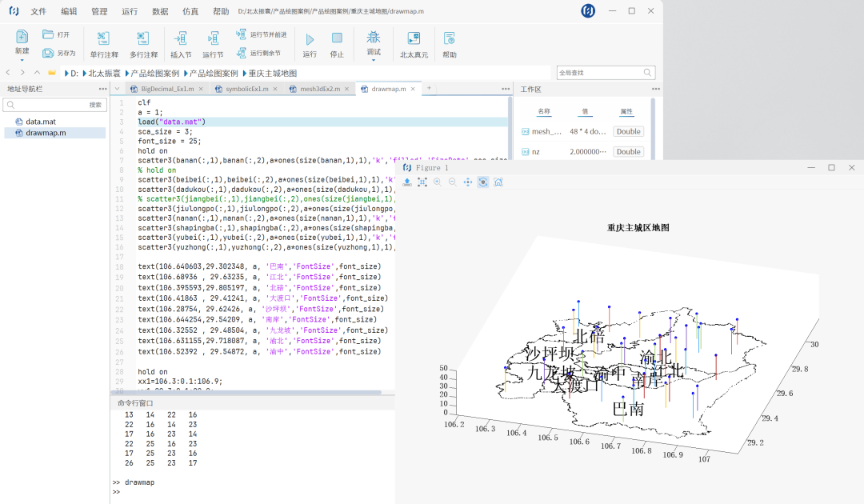
Task: Open the 仿真 (Simulation) menu
Action: 190,11
